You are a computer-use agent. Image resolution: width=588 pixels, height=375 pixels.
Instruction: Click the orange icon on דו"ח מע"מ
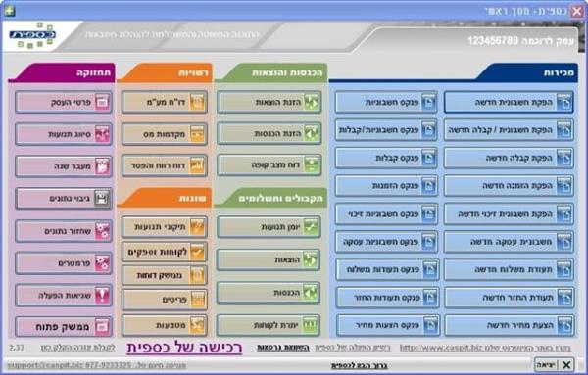coord(197,102)
